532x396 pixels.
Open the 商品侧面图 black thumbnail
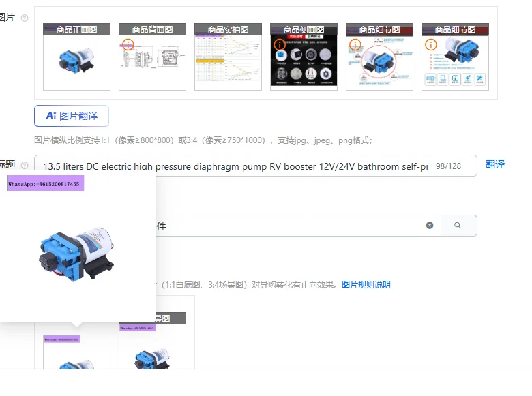[x=304, y=57]
